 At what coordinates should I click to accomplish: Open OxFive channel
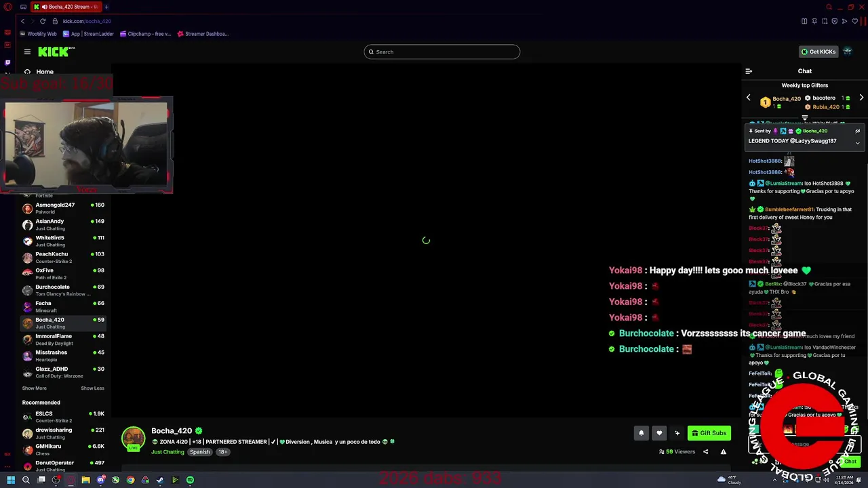click(63, 274)
